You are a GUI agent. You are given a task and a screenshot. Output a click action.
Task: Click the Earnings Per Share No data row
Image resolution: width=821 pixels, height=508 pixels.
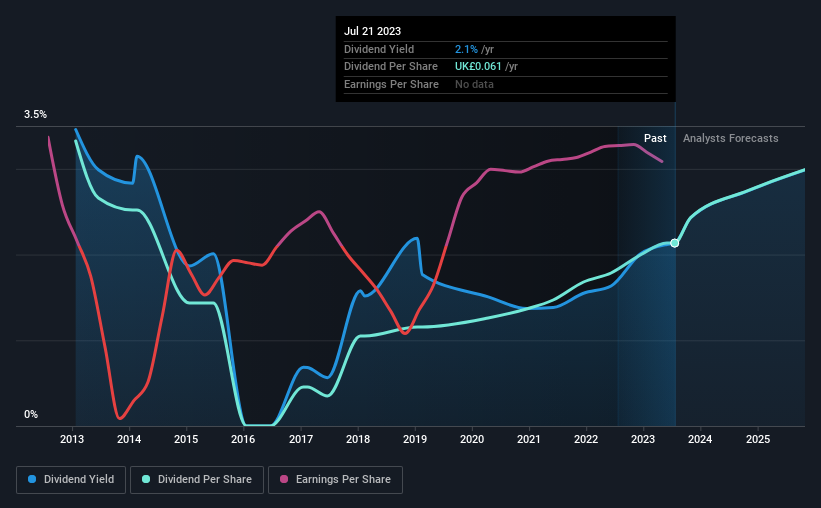click(505, 84)
